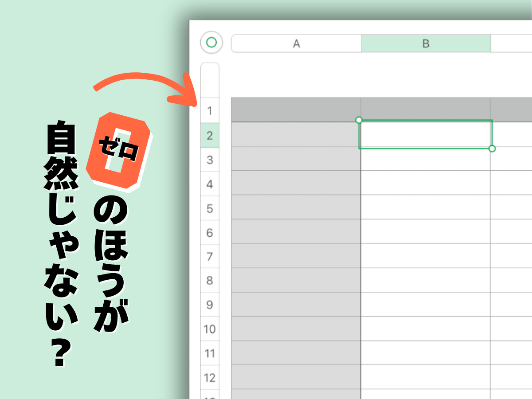The image size is (532, 399).
Task: Select row 8 header
Action: [210, 281]
